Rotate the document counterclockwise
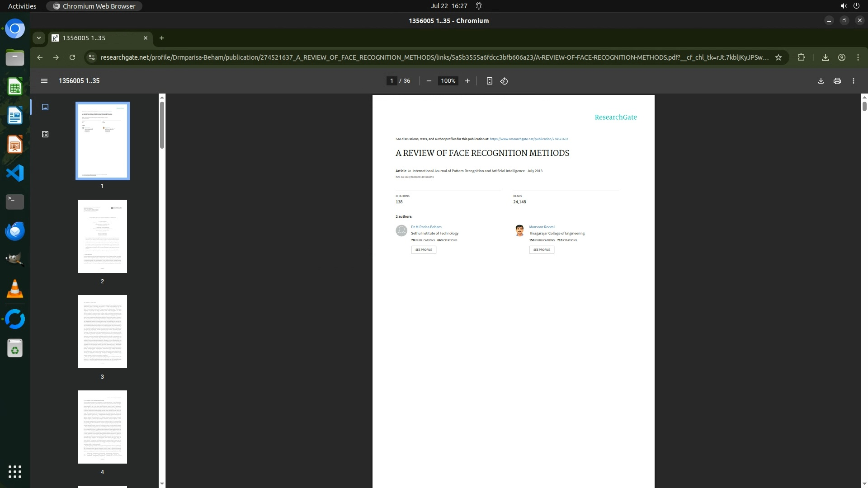The width and height of the screenshot is (868, 488). click(x=504, y=81)
